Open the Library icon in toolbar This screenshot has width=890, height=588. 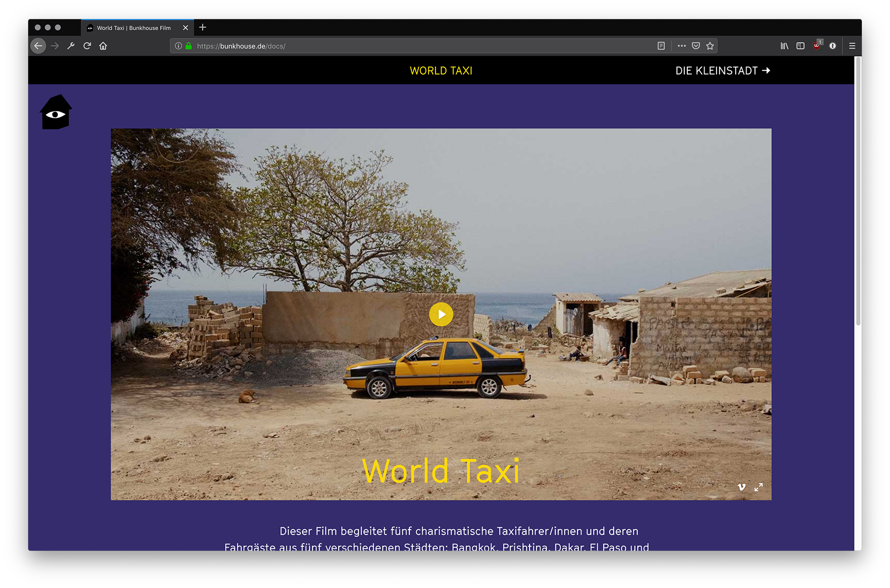(784, 46)
